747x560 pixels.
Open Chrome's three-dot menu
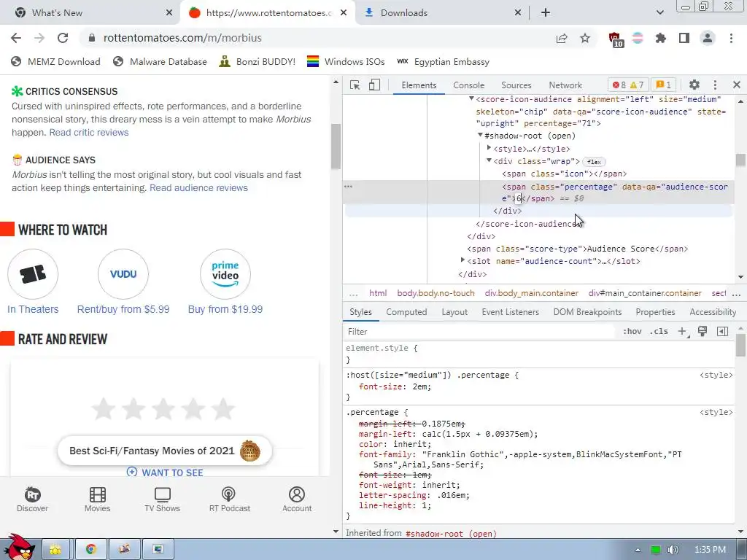pyautogui.click(x=731, y=38)
